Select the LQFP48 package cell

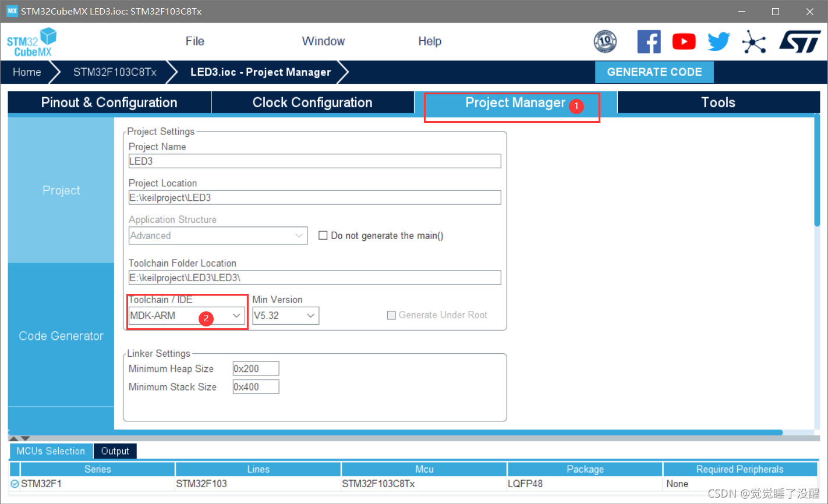(585, 484)
